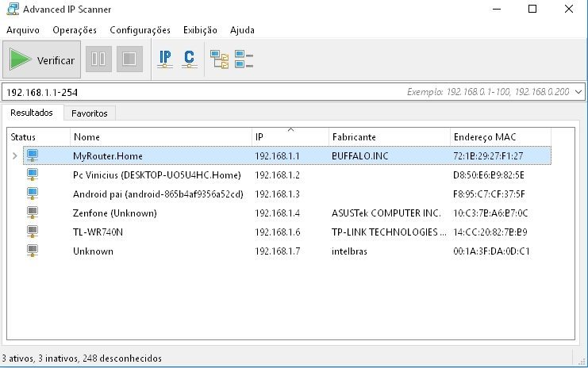The height and width of the screenshot is (368, 588).
Task: Select the Zenfone (Unknown) name
Action: pyautogui.click(x=115, y=213)
